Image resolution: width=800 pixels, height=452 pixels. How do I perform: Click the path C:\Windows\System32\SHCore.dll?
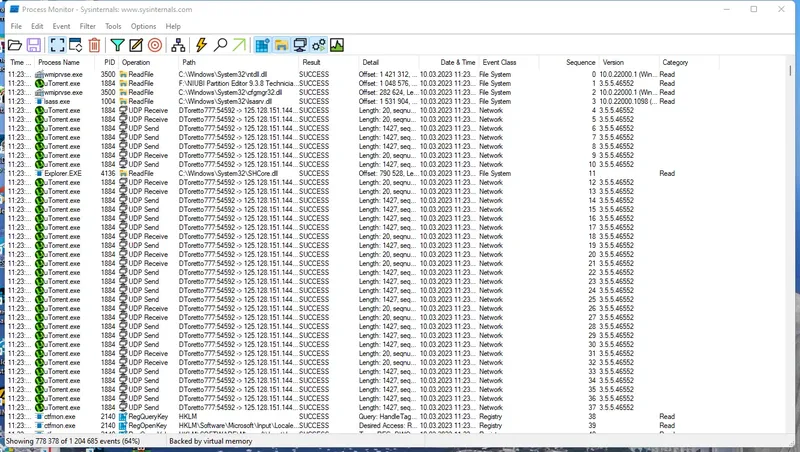point(228,173)
